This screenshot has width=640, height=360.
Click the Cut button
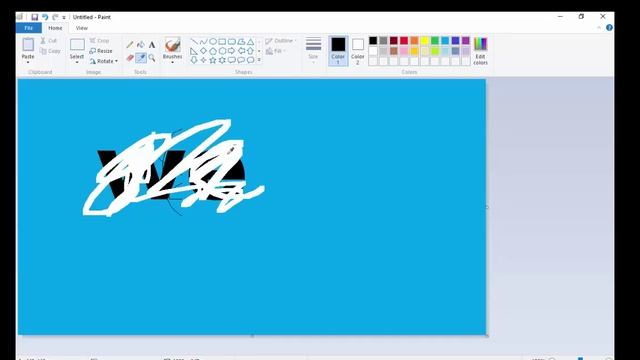[x=49, y=41]
